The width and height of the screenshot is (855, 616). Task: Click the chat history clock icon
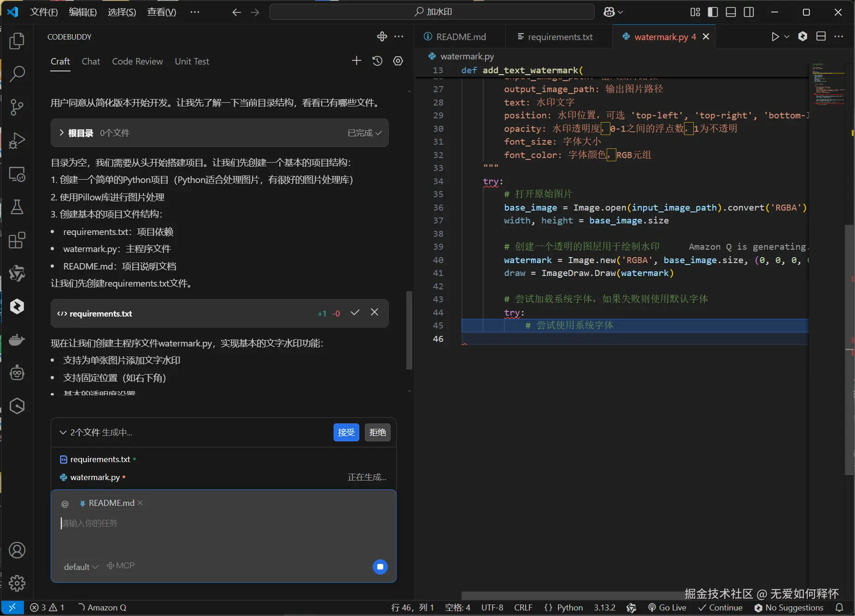pyautogui.click(x=377, y=61)
